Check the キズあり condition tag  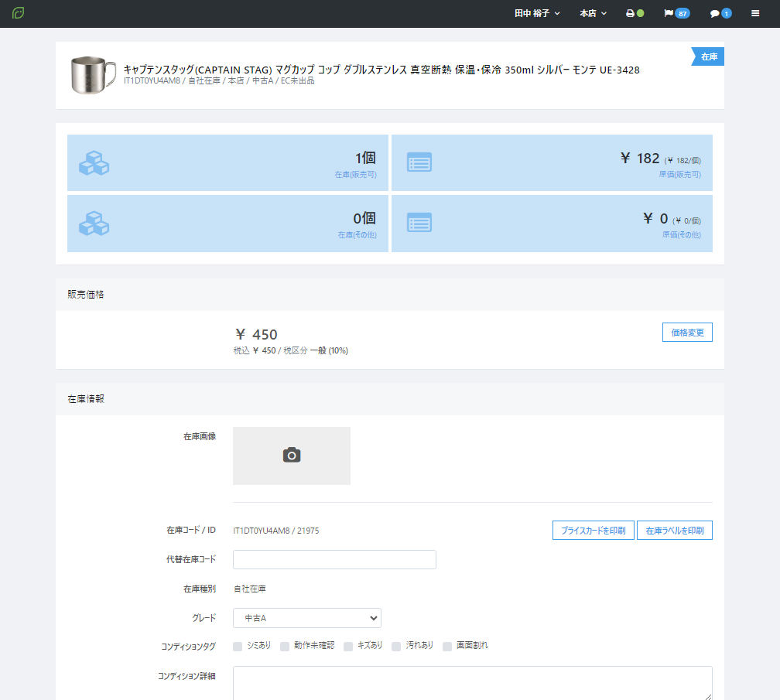pyautogui.click(x=348, y=647)
